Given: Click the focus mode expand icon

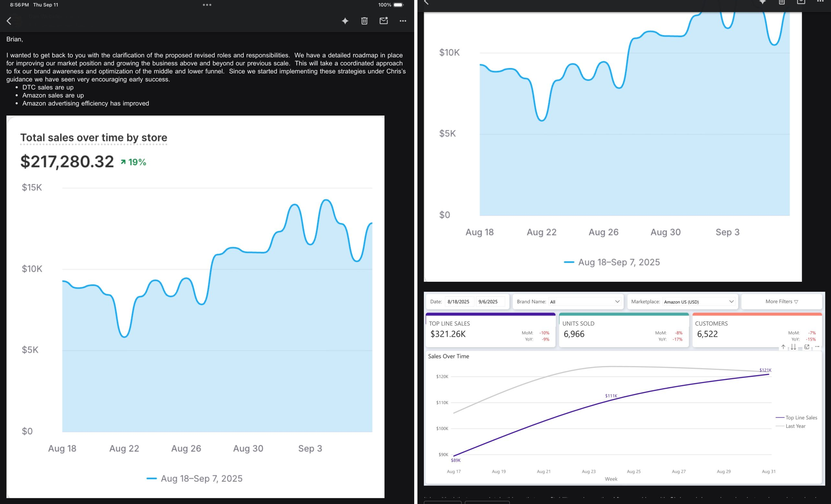Looking at the screenshot, I should tap(807, 347).
